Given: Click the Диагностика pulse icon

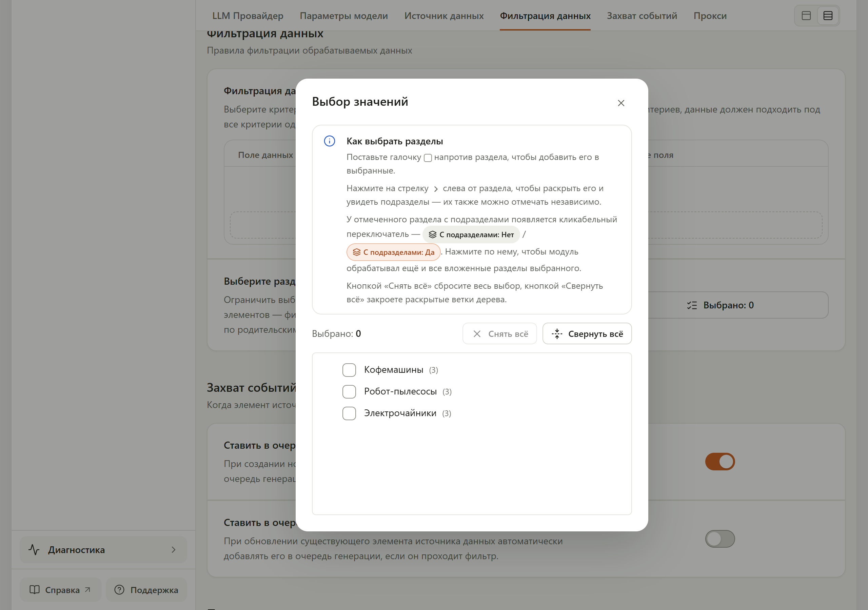Looking at the screenshot, I should pyautogui.click(x=34, y=550).
